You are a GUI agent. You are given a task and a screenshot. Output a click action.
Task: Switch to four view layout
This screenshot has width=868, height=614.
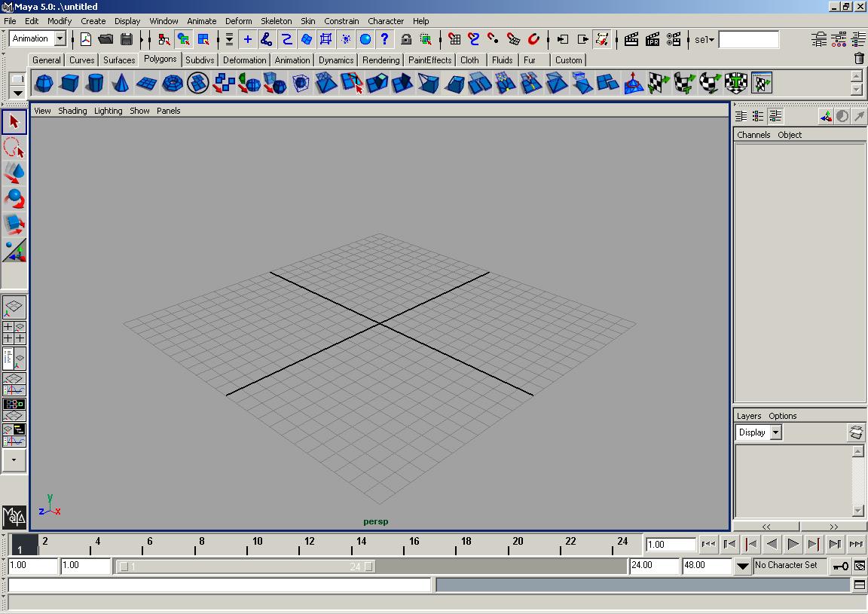pyautogui.click(x=14, y=333)
